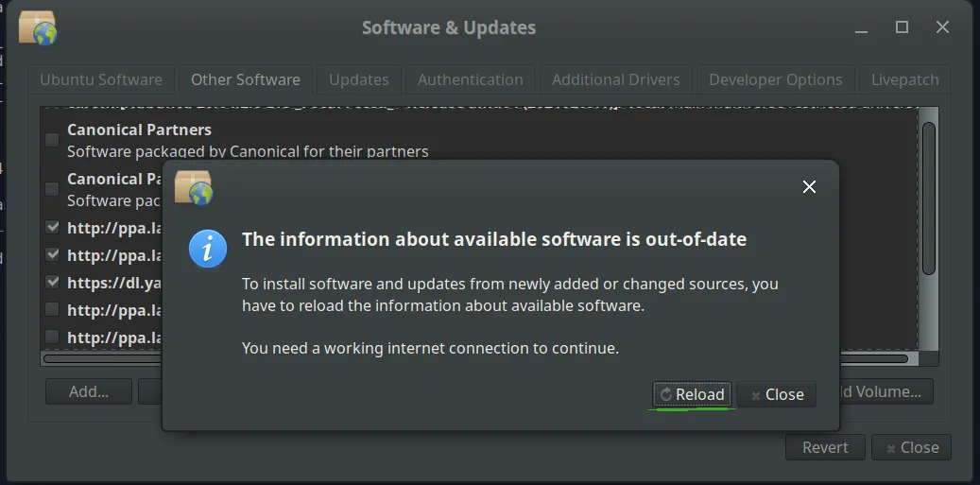Click the blue information icon in the dialog
This screenshot has height=485, width=980.
[x=207, y=249]
